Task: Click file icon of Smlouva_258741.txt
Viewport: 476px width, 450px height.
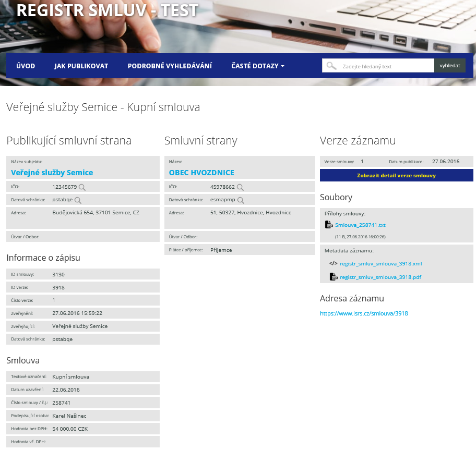Action: [x=329, y=225]
